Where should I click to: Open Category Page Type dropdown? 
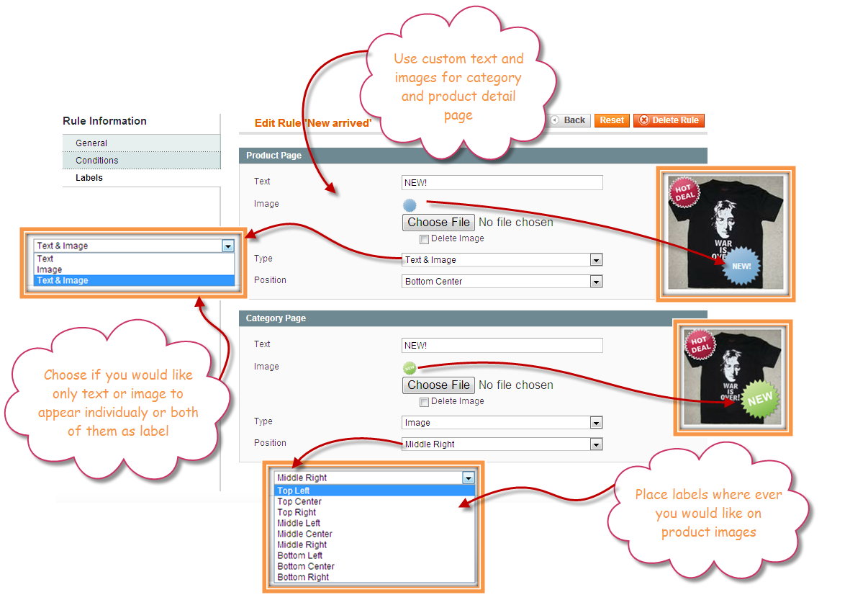tap(502, 423)
